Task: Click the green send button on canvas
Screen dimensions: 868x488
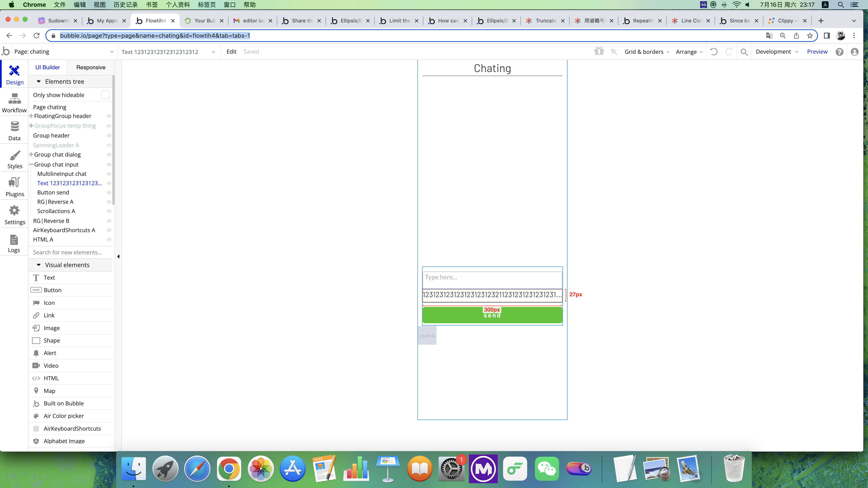Action: 492,317
